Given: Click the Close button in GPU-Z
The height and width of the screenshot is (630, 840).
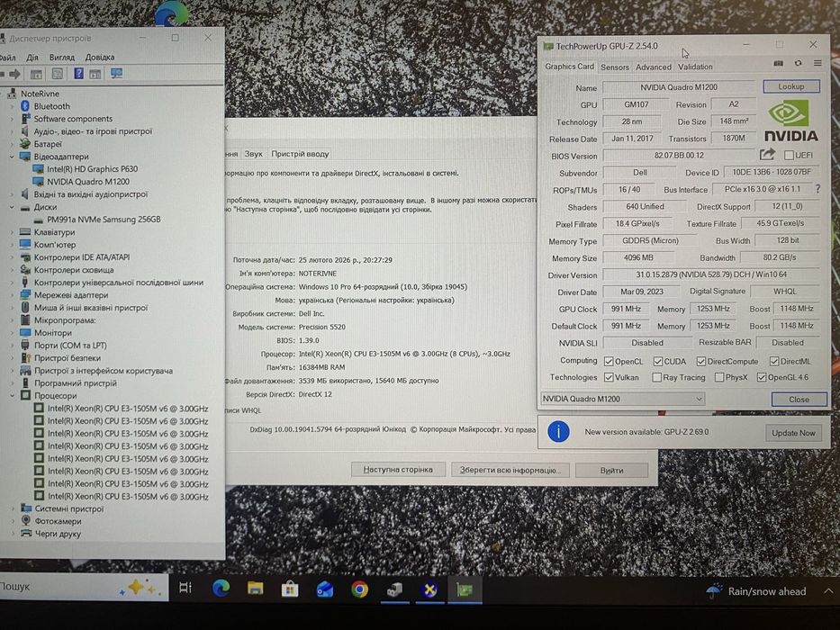Looking at the screenshot, I should tap(799, 399).
